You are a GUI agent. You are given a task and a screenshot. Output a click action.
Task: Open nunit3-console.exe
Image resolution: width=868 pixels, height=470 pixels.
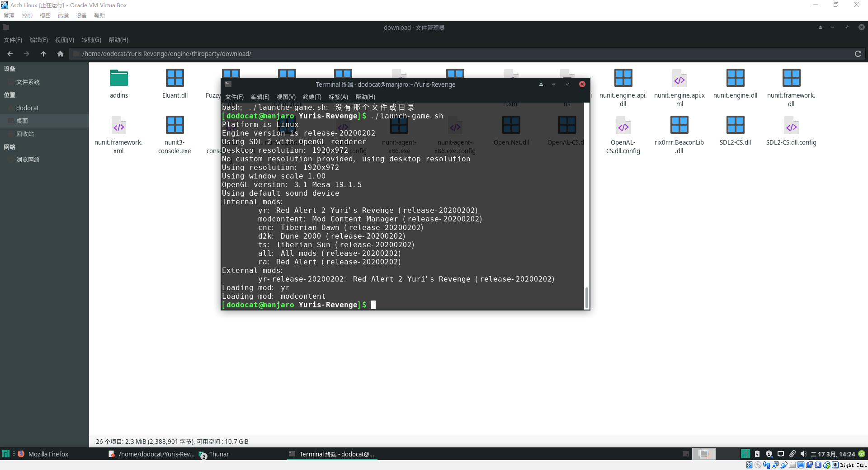pyautogui.click(x=175, y=125)
